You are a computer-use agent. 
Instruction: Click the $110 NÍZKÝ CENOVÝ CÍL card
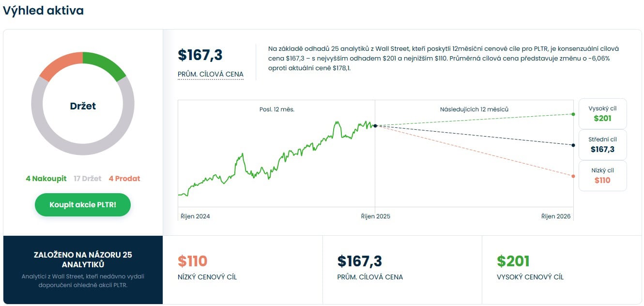pyautogui.click(x=242, y=269)
